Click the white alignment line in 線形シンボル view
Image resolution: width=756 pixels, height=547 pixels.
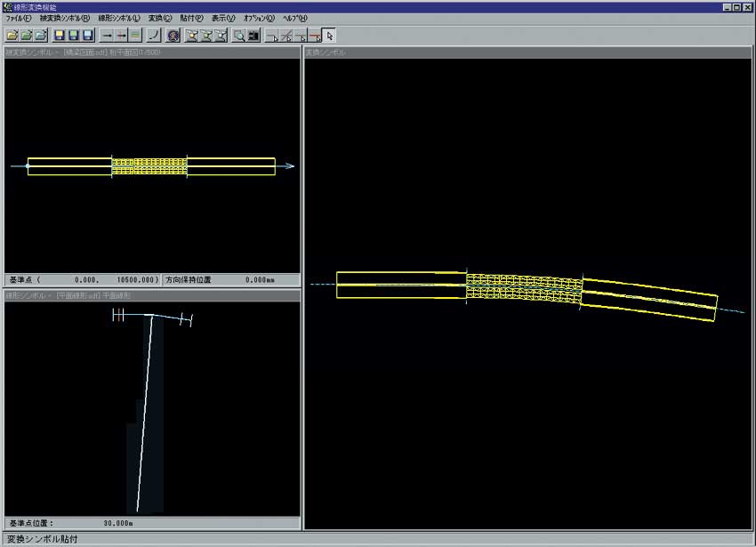click(x=145, y=413)
